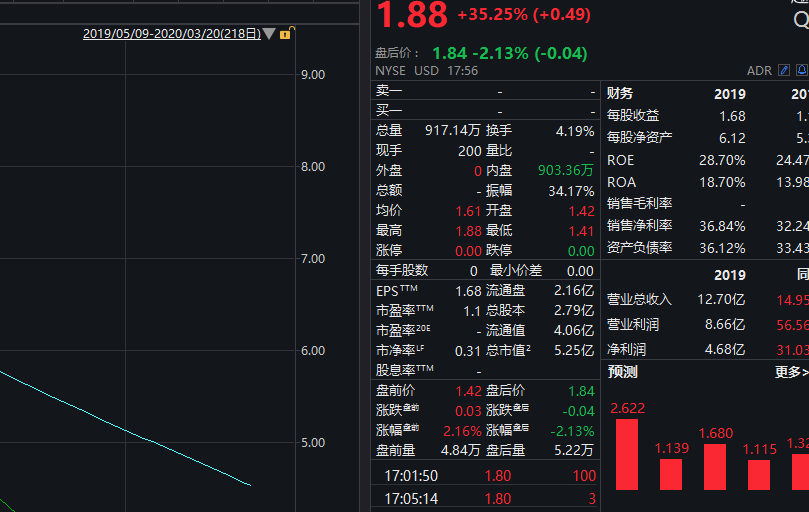Viewport: 809px width, 512px height.
Task: Open 更多 link in forecast section
Action: pos(791,372)
